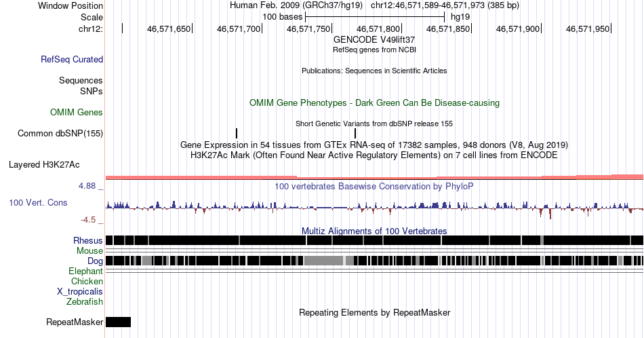Click the pink H3K27Ac signal band

click(374, 178)
